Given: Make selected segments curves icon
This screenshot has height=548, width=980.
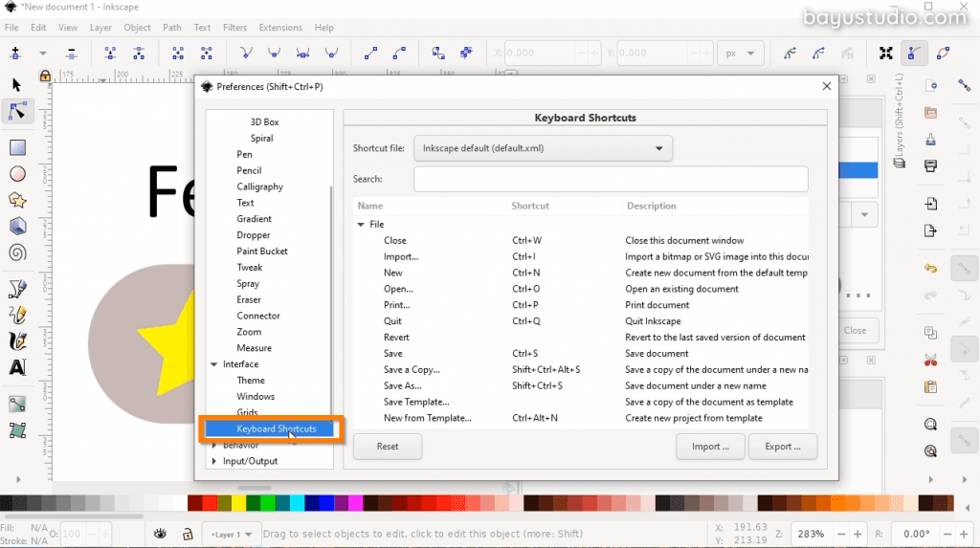Looking at the screenshot, I should 399,54.
